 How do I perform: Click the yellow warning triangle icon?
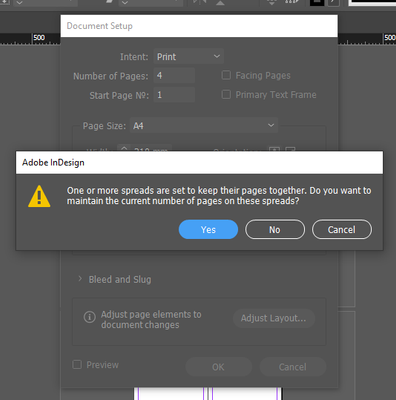[39, 196]
